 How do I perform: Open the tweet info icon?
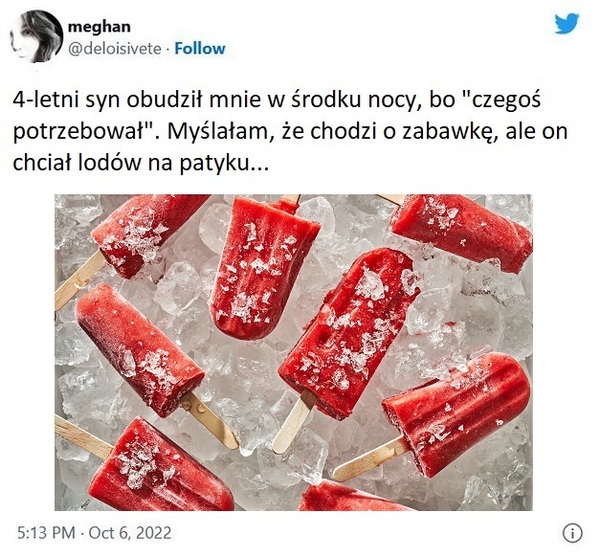coord(572,533)
